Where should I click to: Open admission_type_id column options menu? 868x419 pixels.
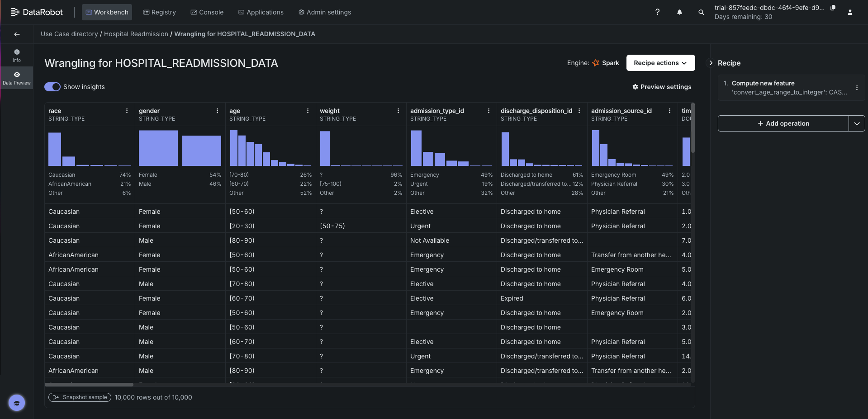(x=489, y=111)
